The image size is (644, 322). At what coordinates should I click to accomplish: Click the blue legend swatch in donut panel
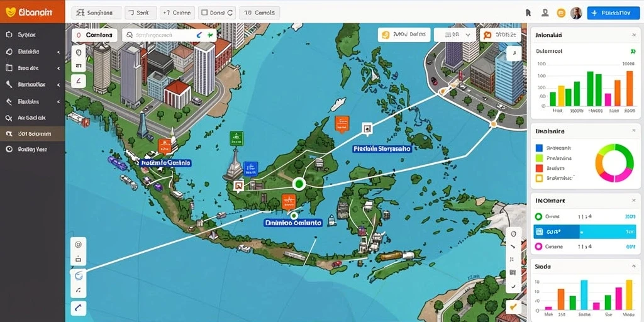tap(539, 147)
